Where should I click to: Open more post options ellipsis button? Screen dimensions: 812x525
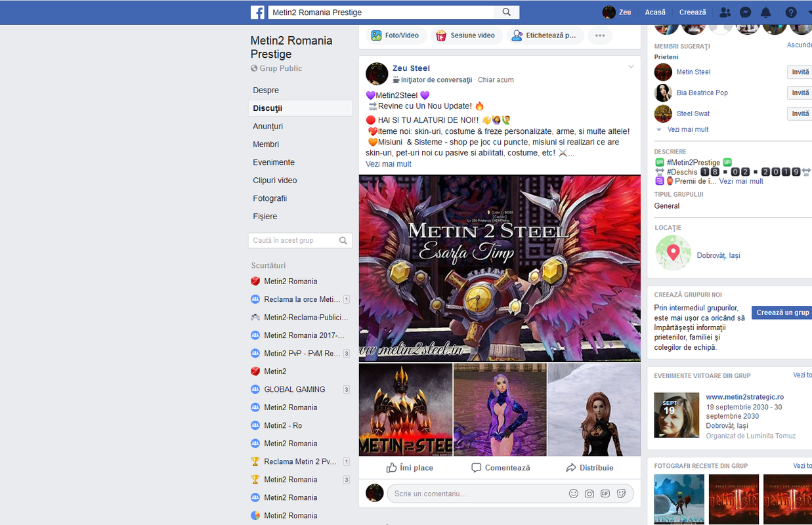pyautogui.click(x=600, y=35)
